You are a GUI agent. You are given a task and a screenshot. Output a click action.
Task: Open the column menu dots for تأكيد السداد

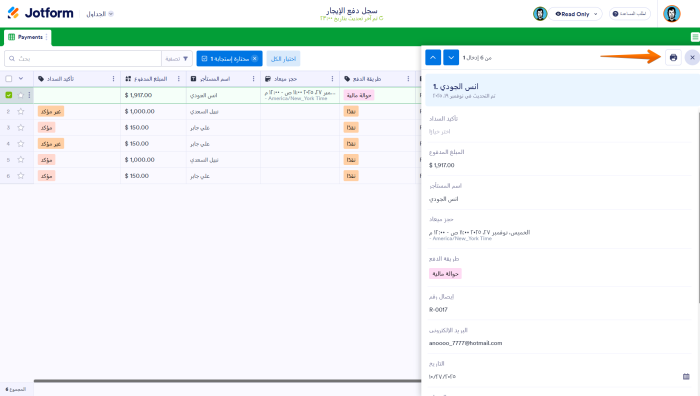point(113,79)
